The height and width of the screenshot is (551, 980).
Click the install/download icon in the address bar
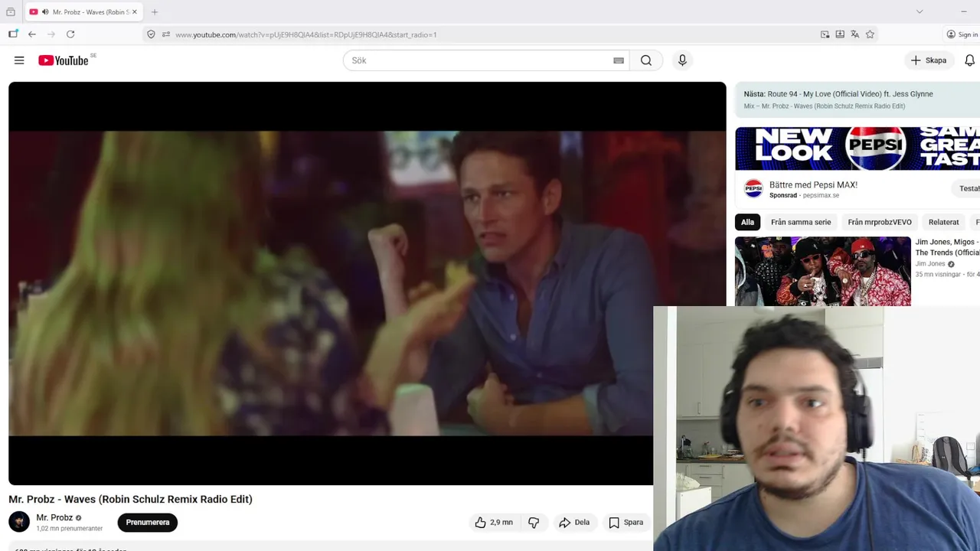click(x=840, y=34)
